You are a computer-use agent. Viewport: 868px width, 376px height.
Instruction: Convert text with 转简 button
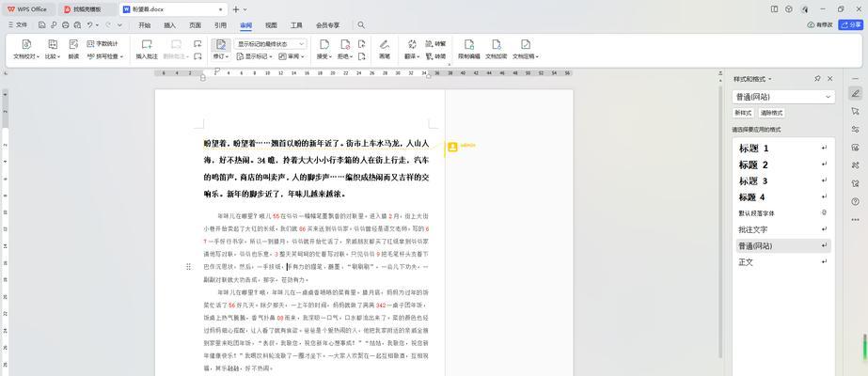[435, 56]
